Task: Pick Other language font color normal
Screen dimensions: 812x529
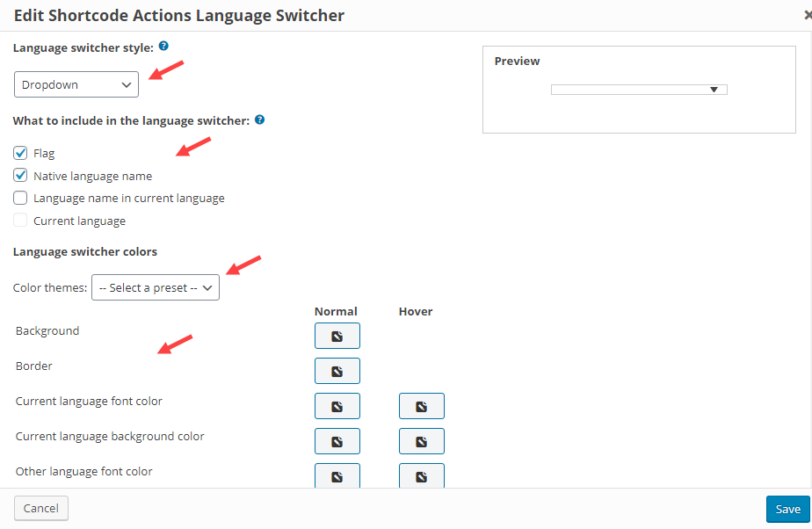Action: (337, 475)
